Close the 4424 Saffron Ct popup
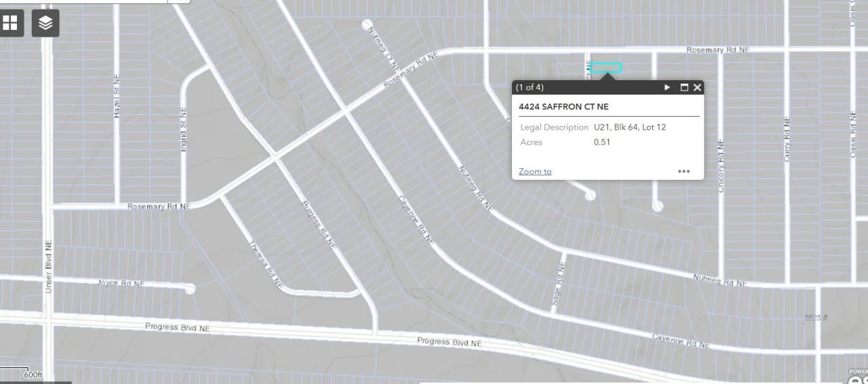Viewport: 868px width, 384px height. coord(697,88)
